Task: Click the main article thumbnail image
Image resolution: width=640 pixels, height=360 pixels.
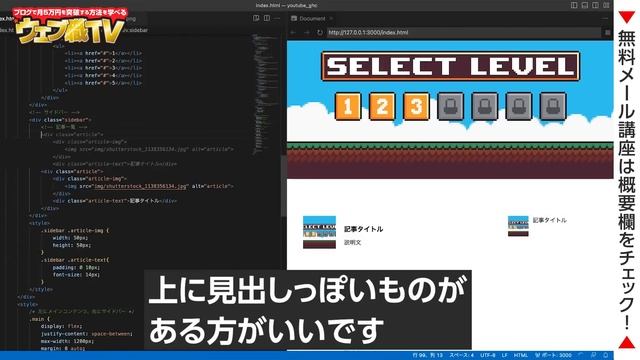Action: [x=319, y=232]
